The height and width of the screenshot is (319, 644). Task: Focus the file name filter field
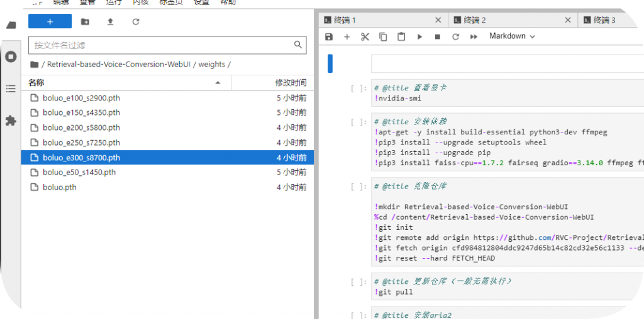[x=167, y=45]
